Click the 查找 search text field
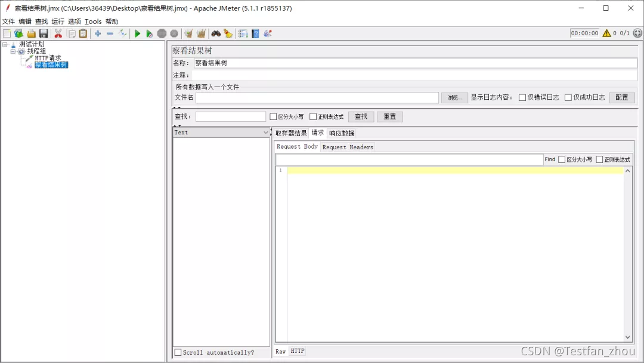 pyautogui.click(x=231, y=117)
